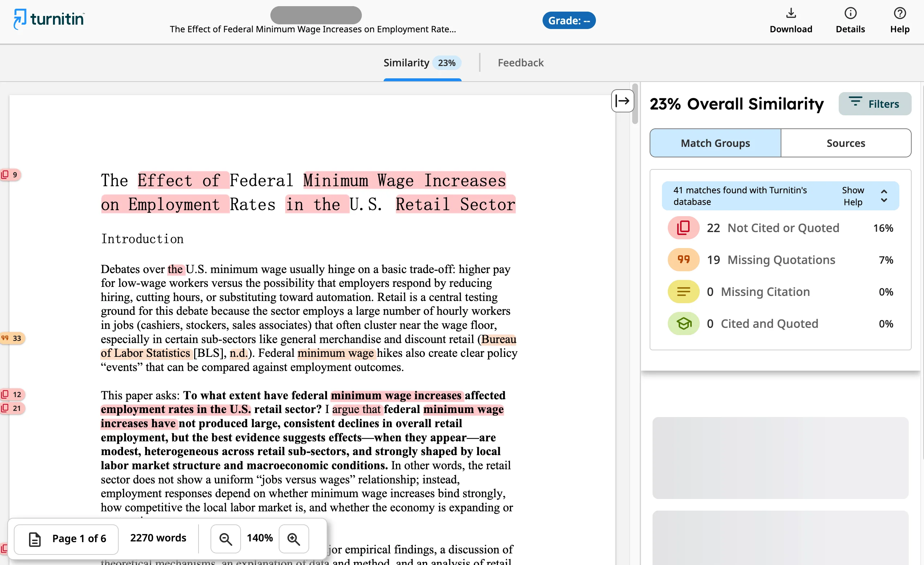Image resolution: width=924 pixels, height=565 pixels.
Task: Click the Turnitin logo
Action: click(49, 19)
